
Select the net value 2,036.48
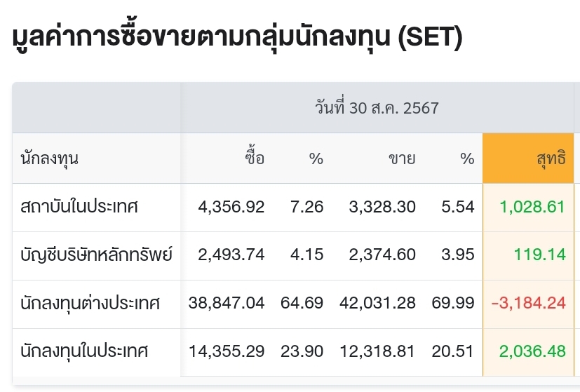(x=532, y=351)
